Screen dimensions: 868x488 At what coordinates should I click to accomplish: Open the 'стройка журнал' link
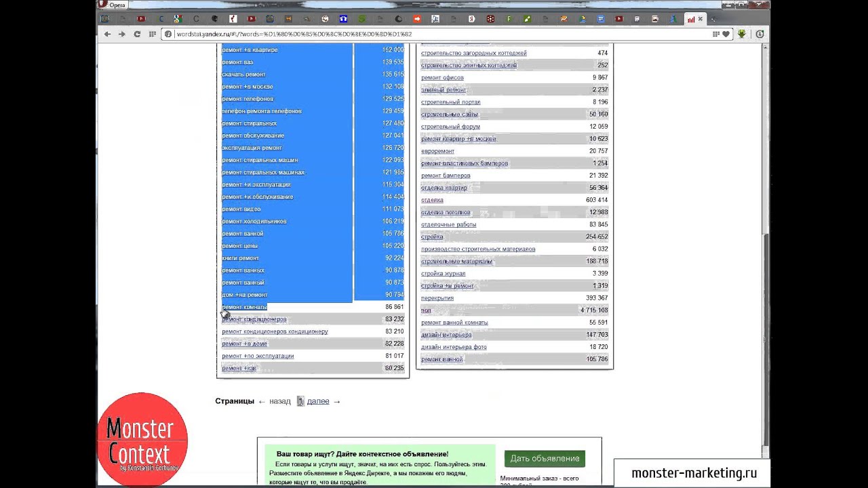tap(443, 273)
